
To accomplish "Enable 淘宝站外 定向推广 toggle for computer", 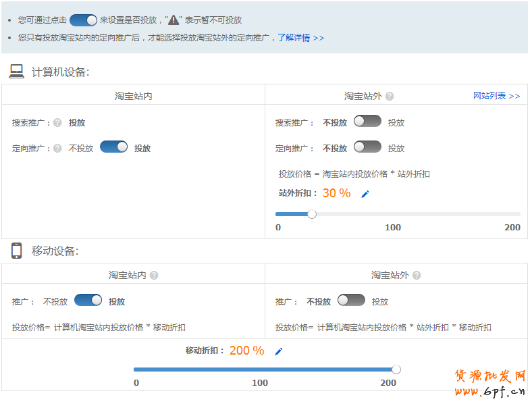I will point(367,147).
